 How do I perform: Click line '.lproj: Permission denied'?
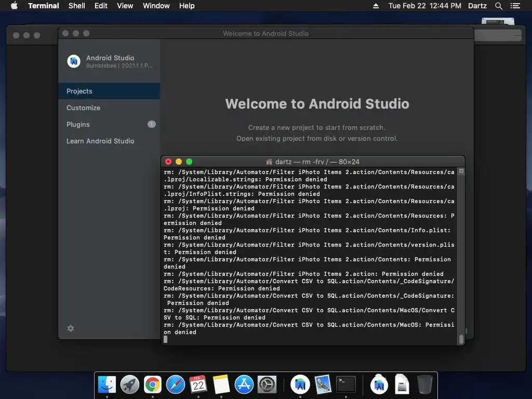click(209, 209)
